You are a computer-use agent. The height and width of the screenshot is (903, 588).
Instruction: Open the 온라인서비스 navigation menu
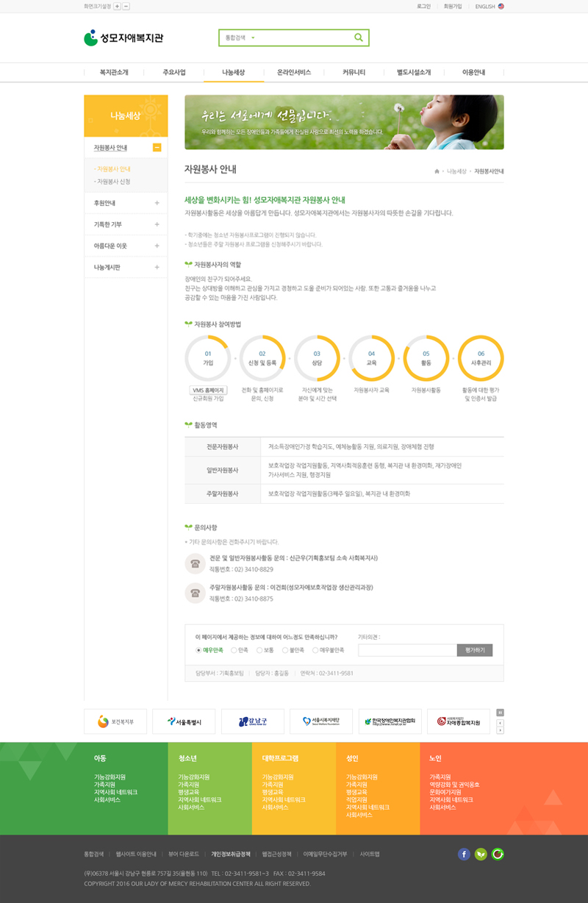[x=294, y=73]
